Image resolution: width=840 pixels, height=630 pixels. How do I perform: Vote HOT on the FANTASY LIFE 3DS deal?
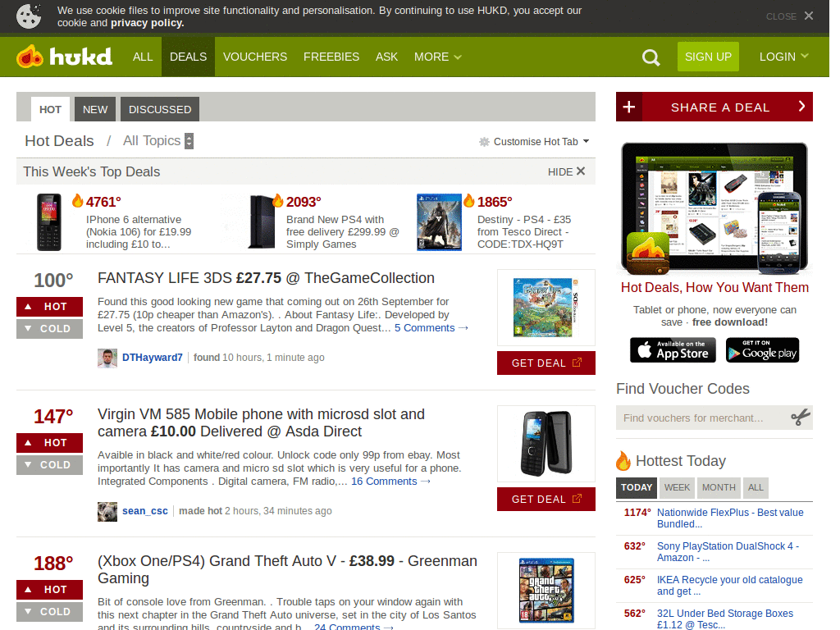click(49, 305)
